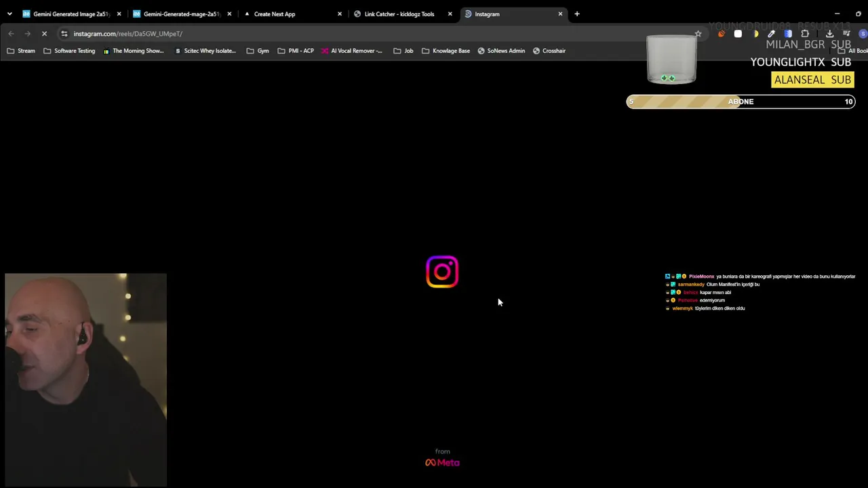The width and height of the screenshot is (868, 488).
Task: Expand the Gym bookmarks folder
Action: pos(258,51)
